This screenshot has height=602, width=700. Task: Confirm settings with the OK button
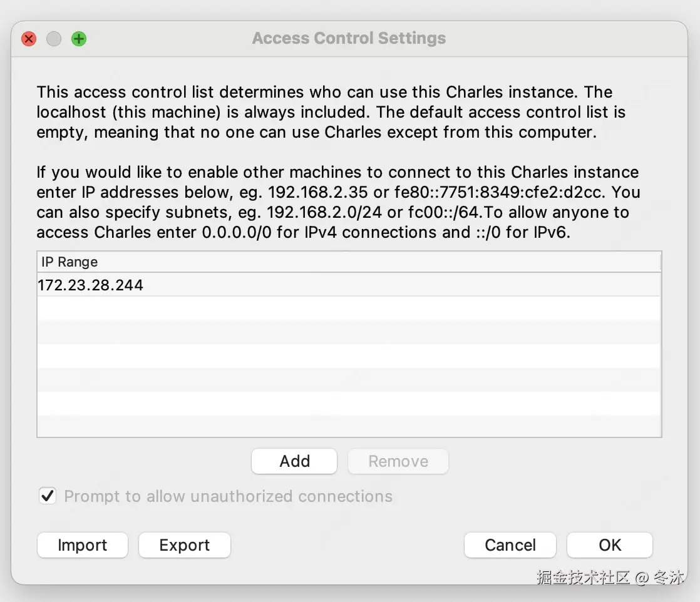(x=609, y=545)
